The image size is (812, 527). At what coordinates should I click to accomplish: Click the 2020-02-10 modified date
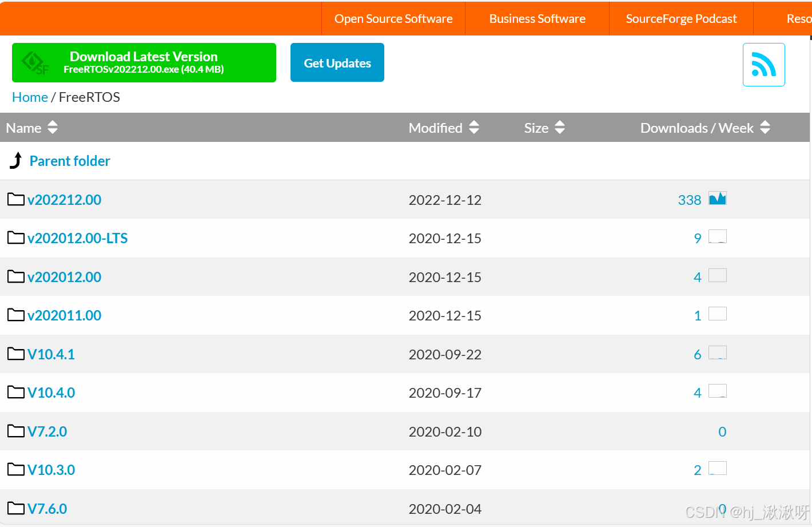(x=445, y=431)
